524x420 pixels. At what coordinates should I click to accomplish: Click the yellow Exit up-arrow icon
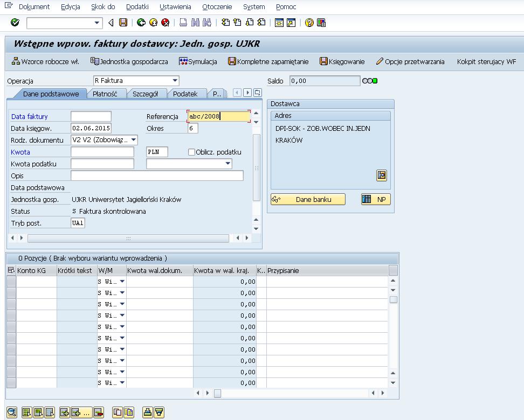[x=154, y=23]
